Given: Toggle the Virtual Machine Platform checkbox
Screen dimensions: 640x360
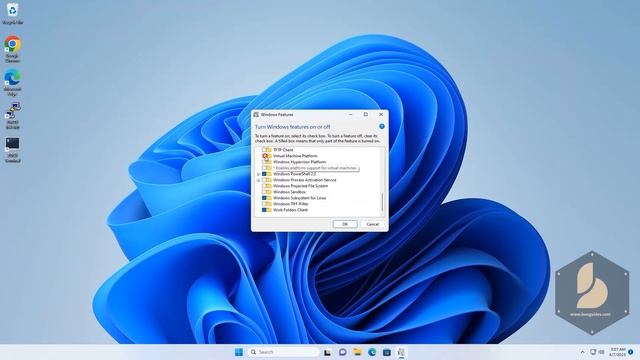Looking at the screenshot, I should (264, 156).
